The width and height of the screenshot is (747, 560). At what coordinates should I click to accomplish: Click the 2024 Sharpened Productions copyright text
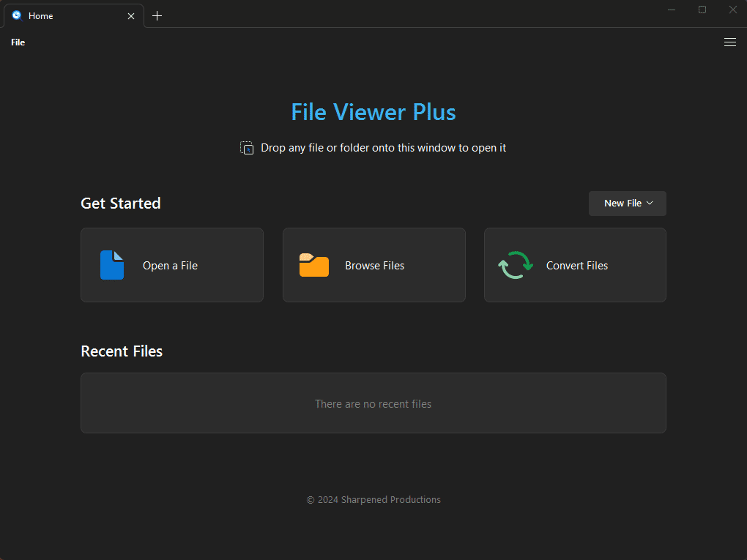click(373, 499)
